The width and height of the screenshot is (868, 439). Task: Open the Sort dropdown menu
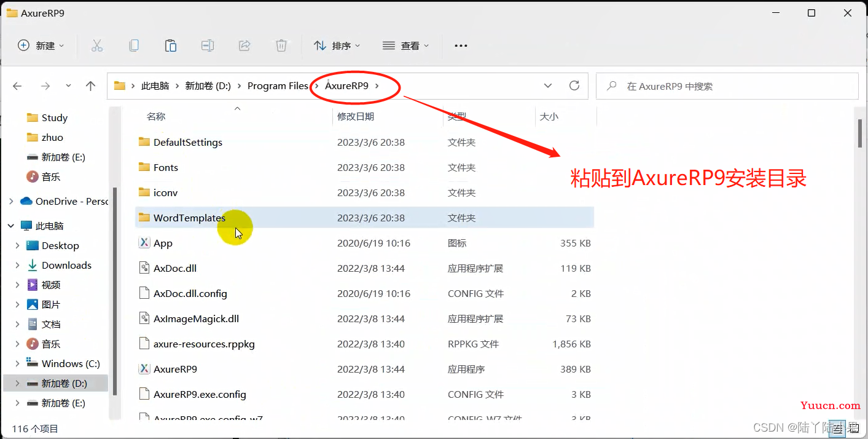[337, 45]
